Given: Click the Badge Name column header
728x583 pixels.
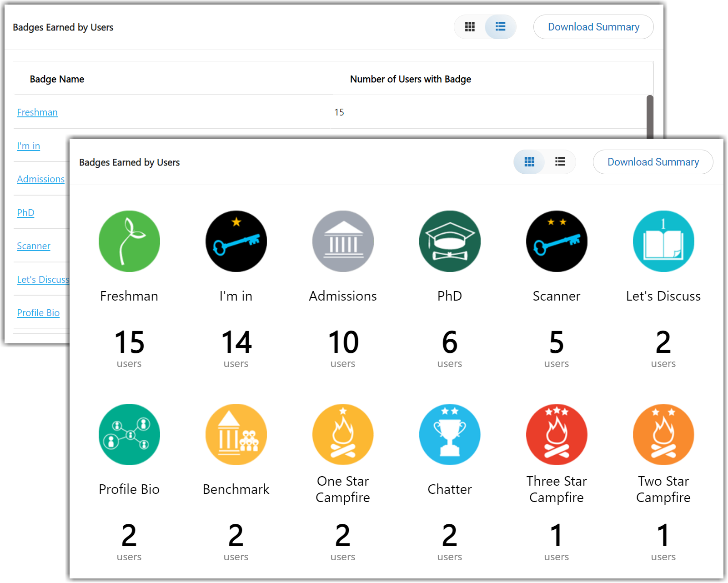Looking at the screenshot, I should tap(57, 79).
